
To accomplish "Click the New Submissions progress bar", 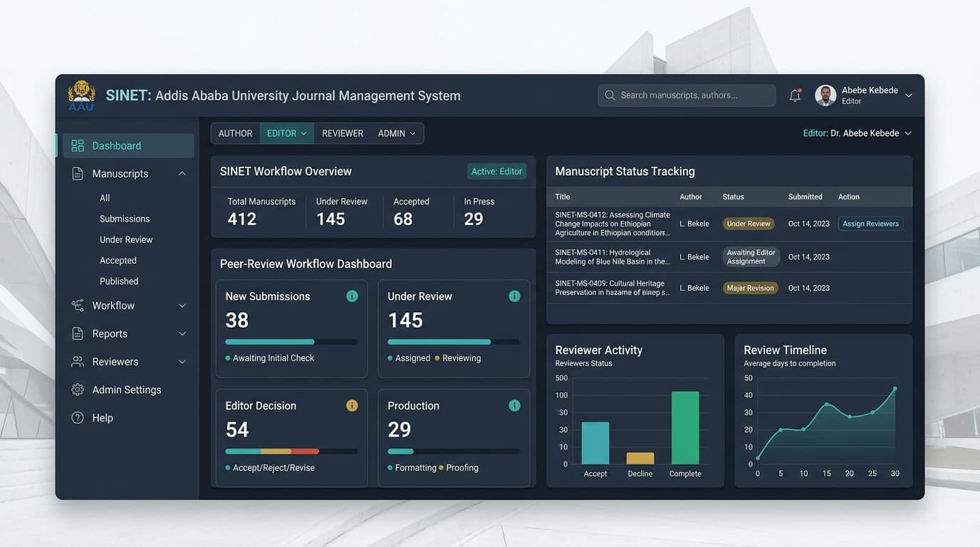I will [x=291, y=342].
